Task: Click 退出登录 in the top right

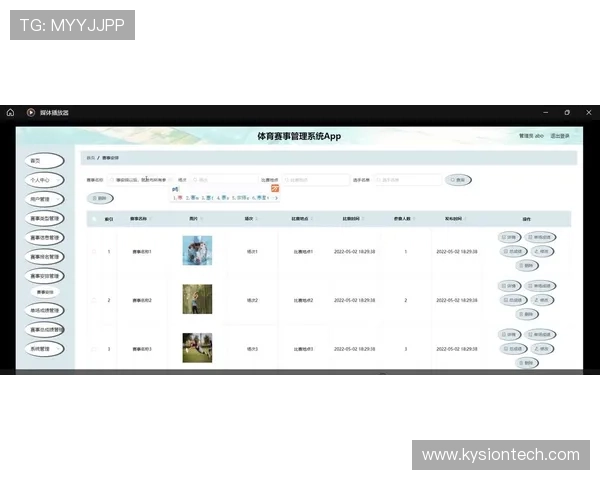Action: click(560, 136)
